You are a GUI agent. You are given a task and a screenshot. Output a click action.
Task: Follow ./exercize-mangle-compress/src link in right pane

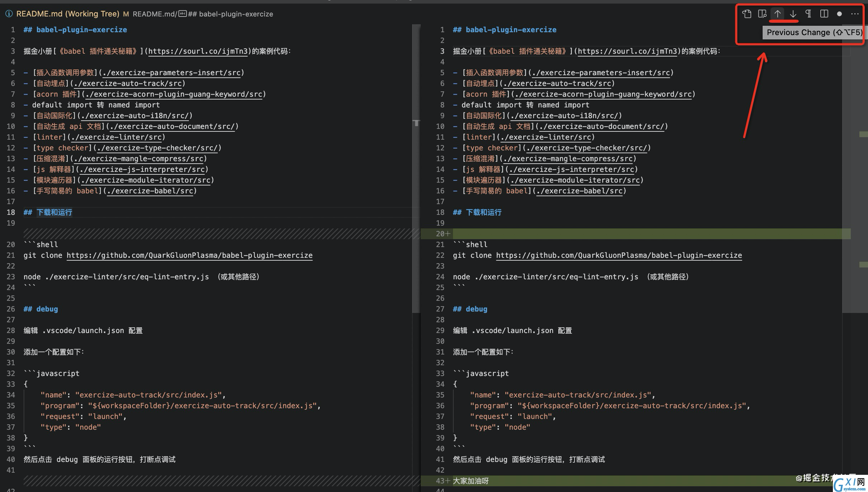(x=568, y=159)
